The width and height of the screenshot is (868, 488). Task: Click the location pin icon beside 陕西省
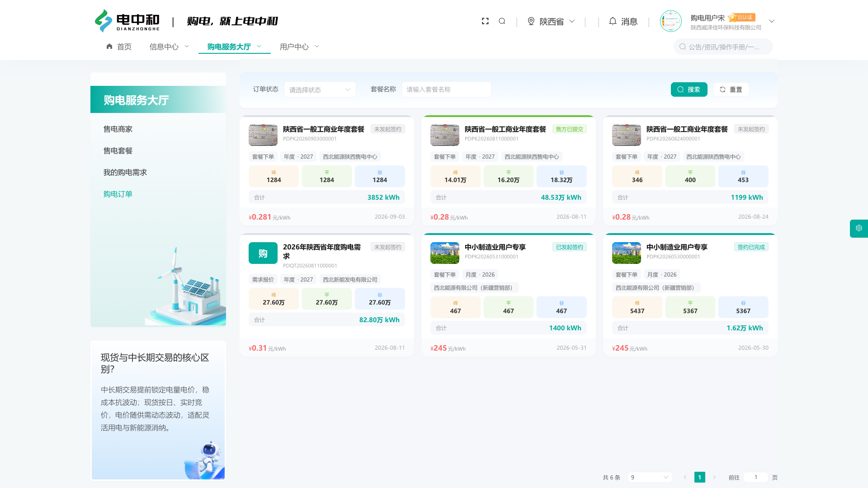531,21
